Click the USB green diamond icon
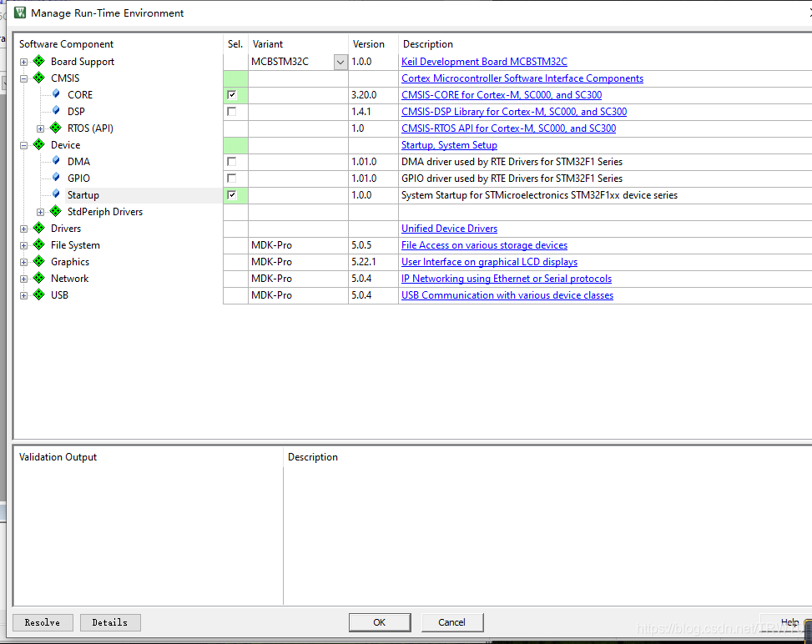 39,294
